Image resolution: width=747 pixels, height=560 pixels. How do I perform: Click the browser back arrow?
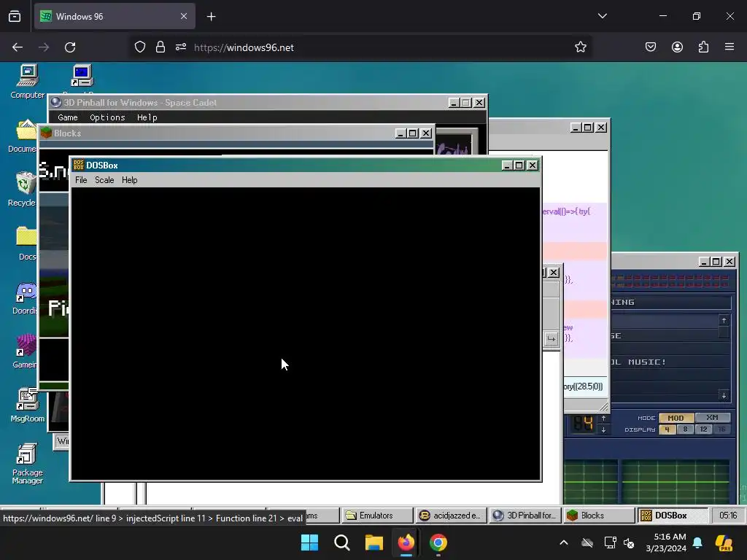[18, 47]
